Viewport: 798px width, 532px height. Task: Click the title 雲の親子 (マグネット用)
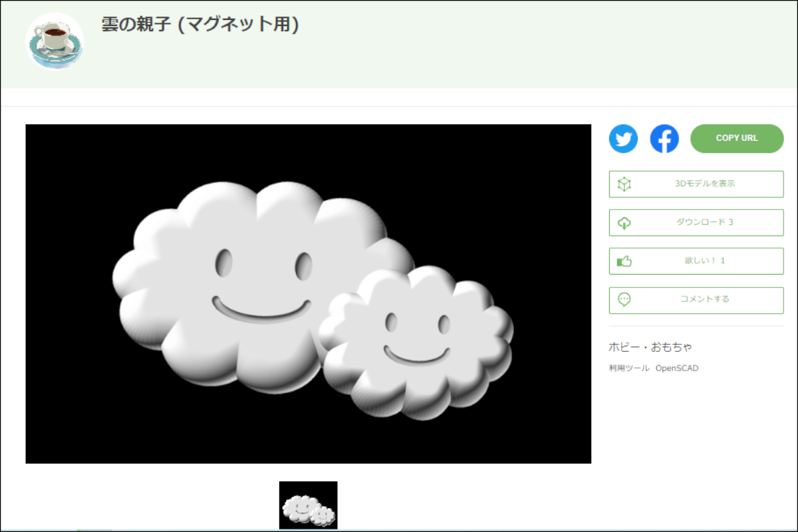[199, 25]
